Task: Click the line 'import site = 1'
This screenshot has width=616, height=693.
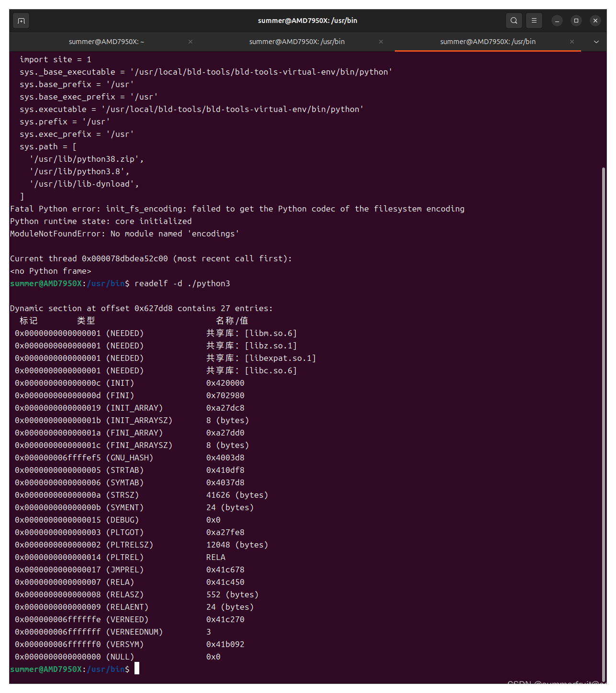Action: point(56,59)
